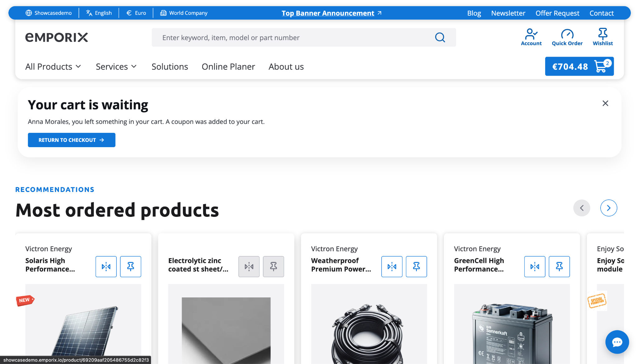Change the Euro currency selector
This screenshot has height=364, width=638.
136,13
